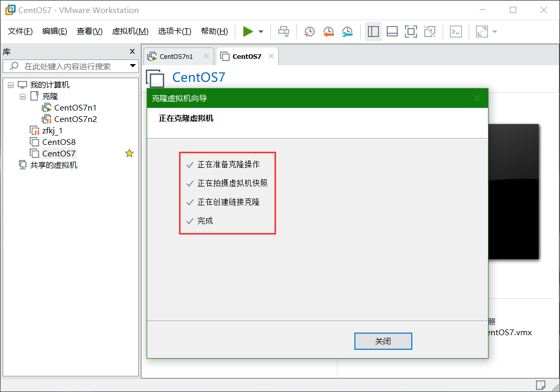Select CentOS8 in the library tree

tap(59, 142)
